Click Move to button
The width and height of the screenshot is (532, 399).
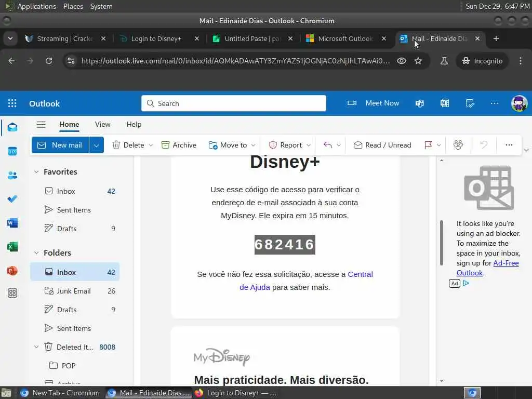click(x=228, y=145)
